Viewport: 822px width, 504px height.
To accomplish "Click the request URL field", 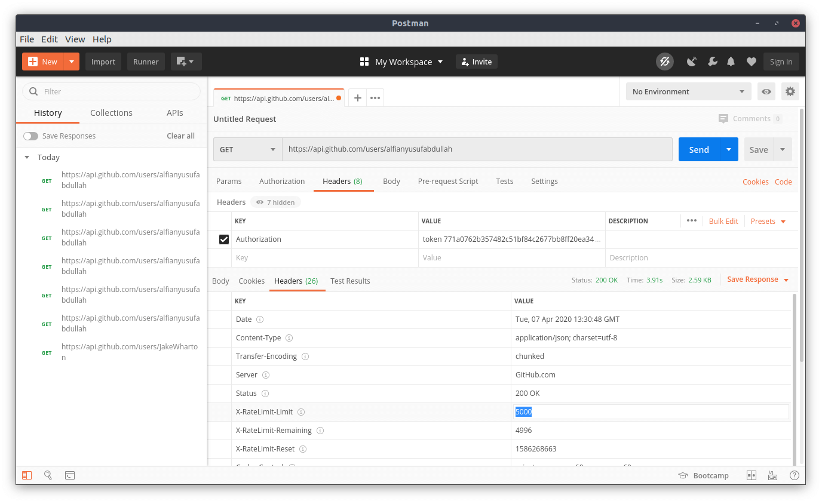I will (x=477, y=149).
